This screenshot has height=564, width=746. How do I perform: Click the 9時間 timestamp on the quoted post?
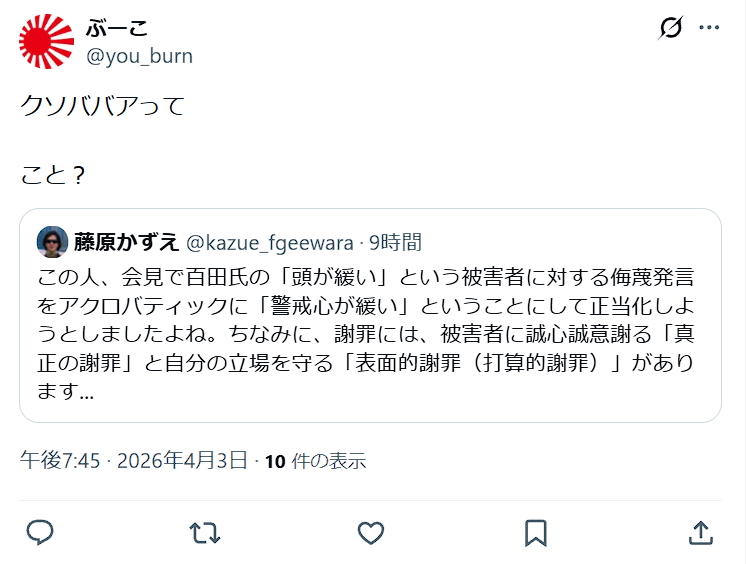click(x=395, y=242)
